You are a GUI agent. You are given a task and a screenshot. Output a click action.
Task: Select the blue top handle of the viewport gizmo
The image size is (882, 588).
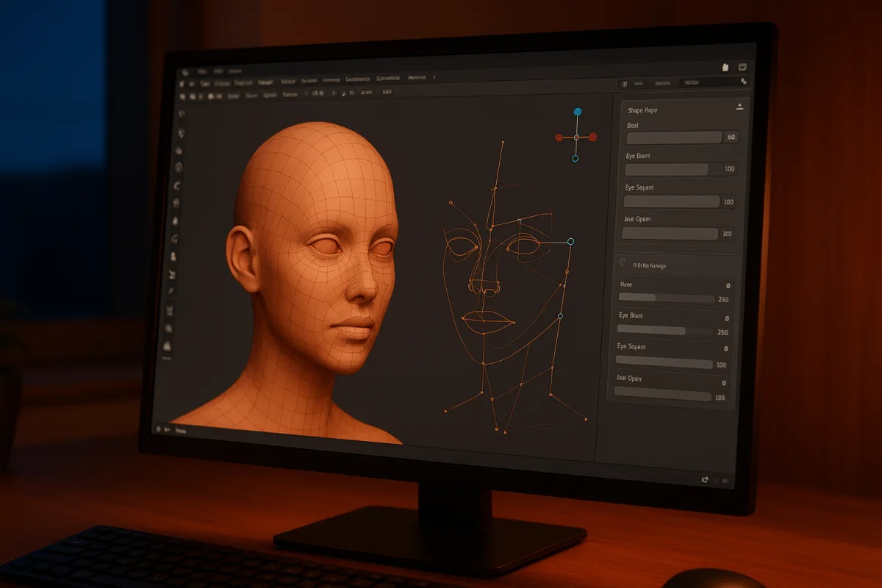[x=578, y=112]
